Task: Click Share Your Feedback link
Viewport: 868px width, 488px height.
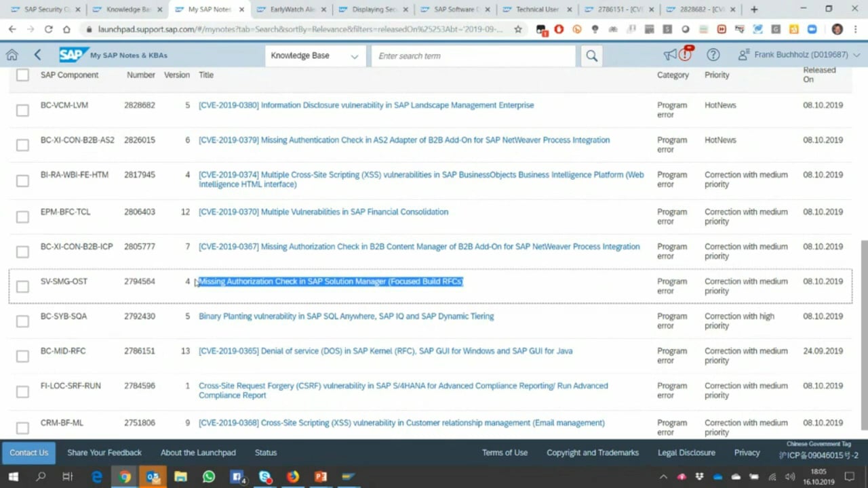Action: coord(104,453)
